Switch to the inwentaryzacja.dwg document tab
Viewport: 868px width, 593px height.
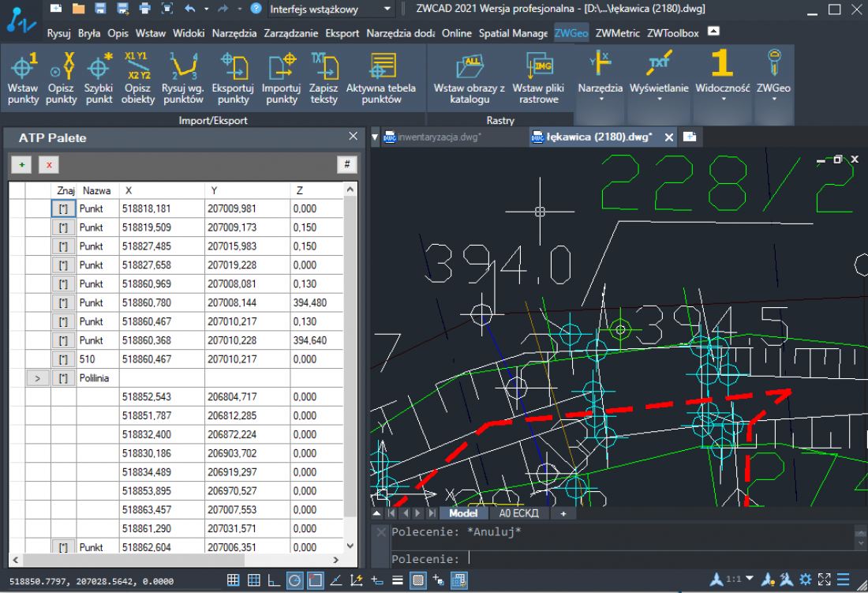click(x=439, y=137)
